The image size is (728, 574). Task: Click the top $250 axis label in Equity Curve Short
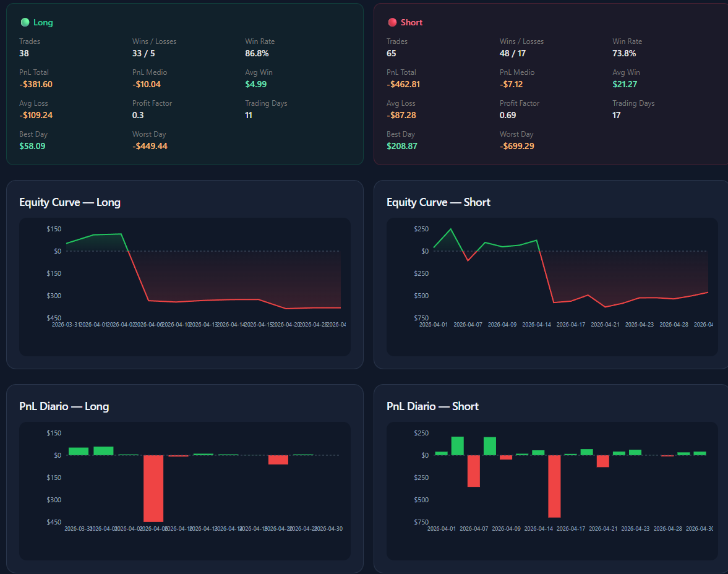[421, 229]
